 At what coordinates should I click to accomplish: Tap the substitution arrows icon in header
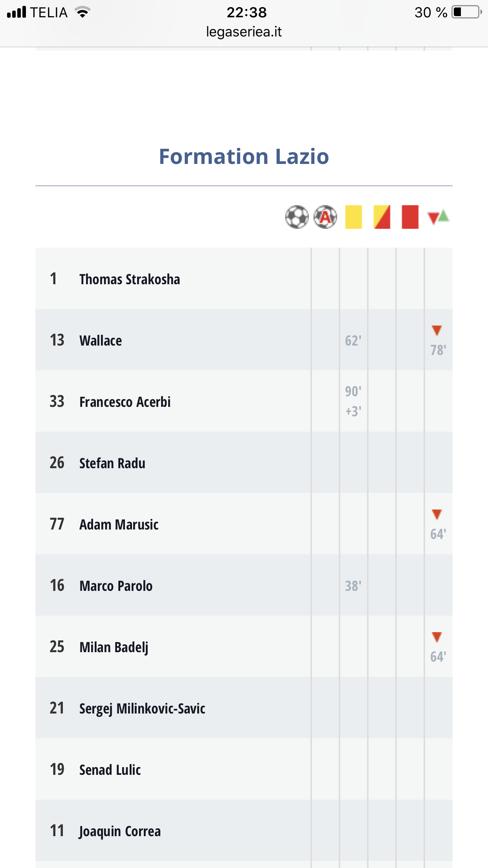(438, 217)
